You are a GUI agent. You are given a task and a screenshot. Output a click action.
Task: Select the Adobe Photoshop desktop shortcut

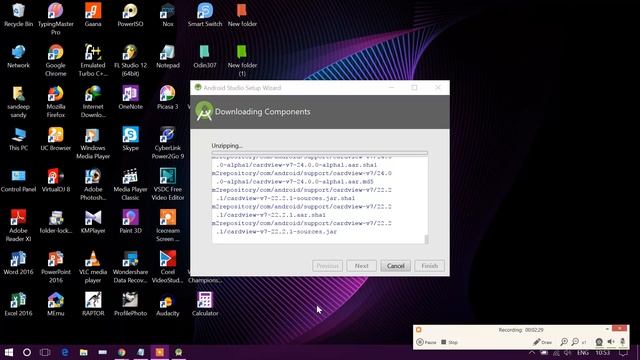tap(93, 184)
